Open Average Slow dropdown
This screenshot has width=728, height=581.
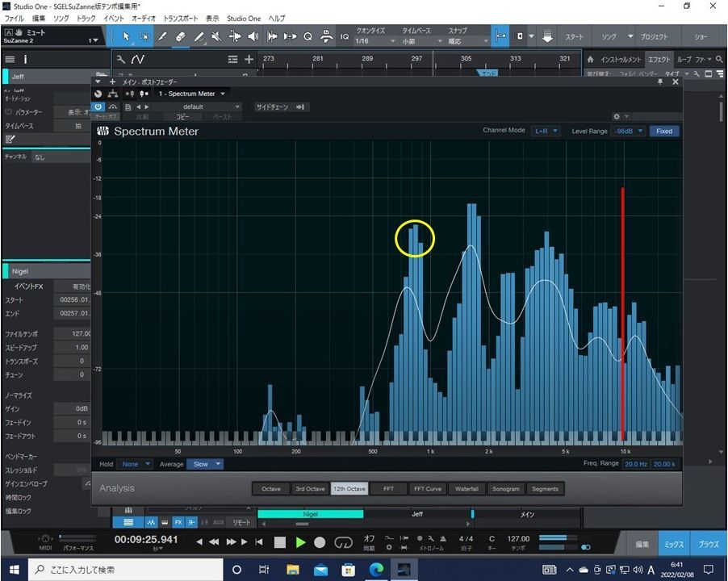pos(205,464)
